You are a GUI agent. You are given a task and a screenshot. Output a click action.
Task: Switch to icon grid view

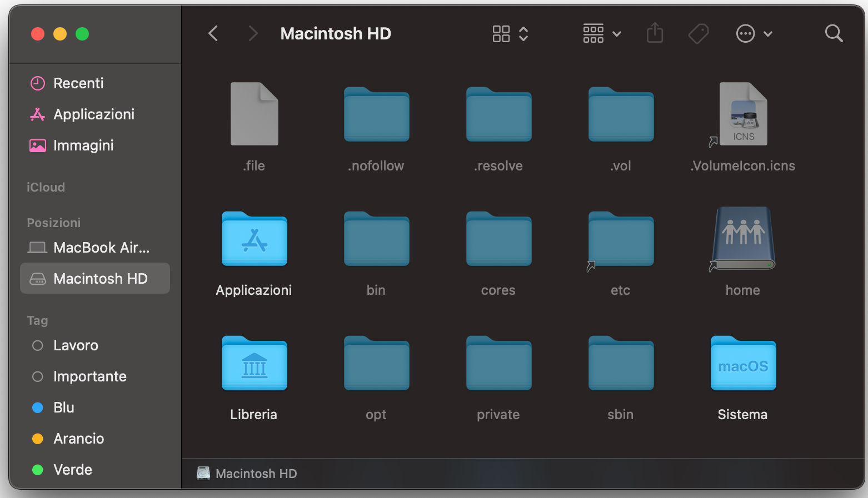tap(501, 34)
